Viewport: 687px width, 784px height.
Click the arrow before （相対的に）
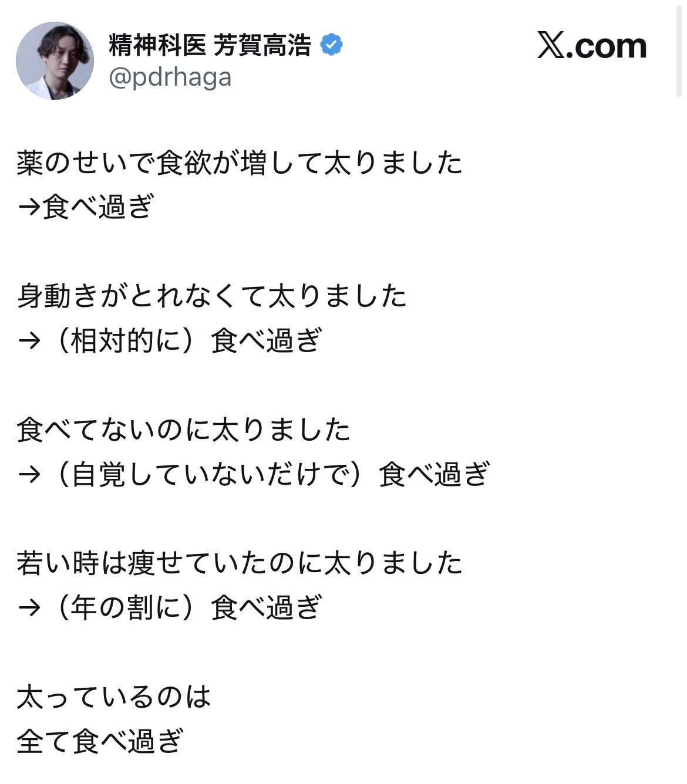[29, 341]
